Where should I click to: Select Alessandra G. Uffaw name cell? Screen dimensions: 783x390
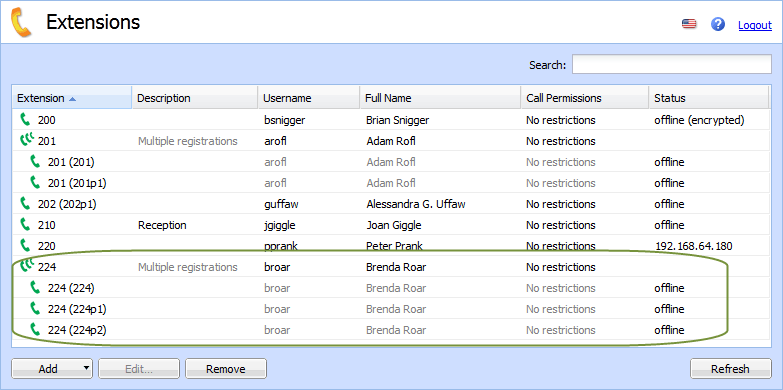point(416,204)
